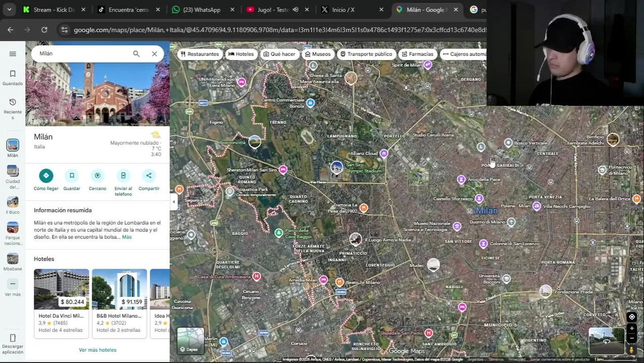Click the my location target button
Screen dimensions: 644x363
point(631,317)
